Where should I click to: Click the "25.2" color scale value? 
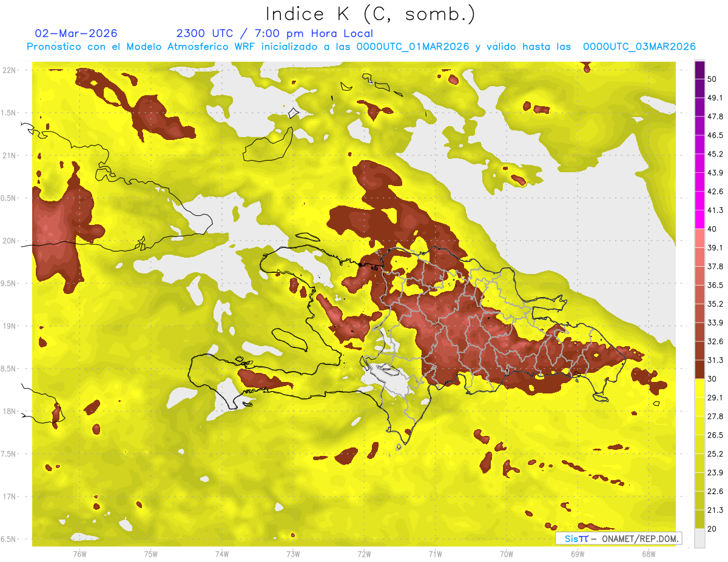tap(715, 453)
